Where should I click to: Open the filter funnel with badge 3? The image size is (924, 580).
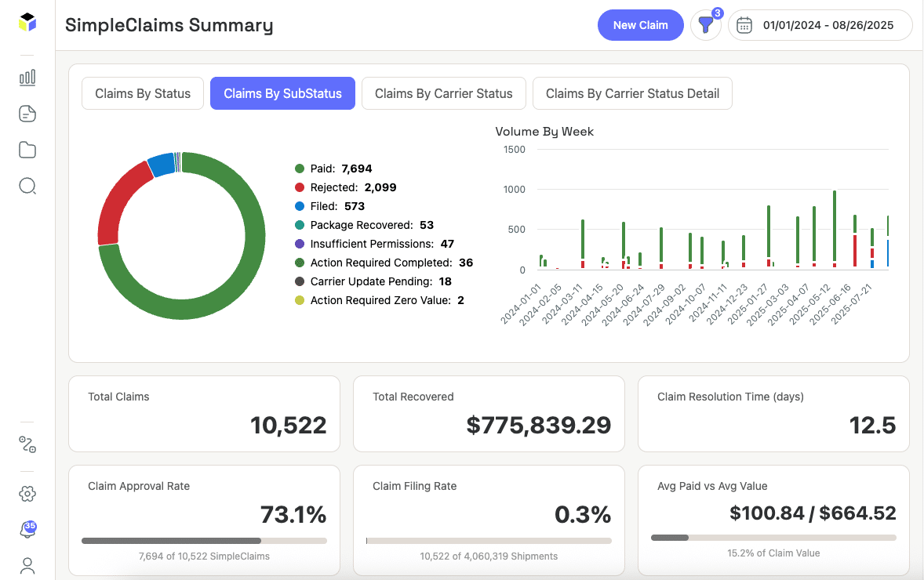[706, 25]
